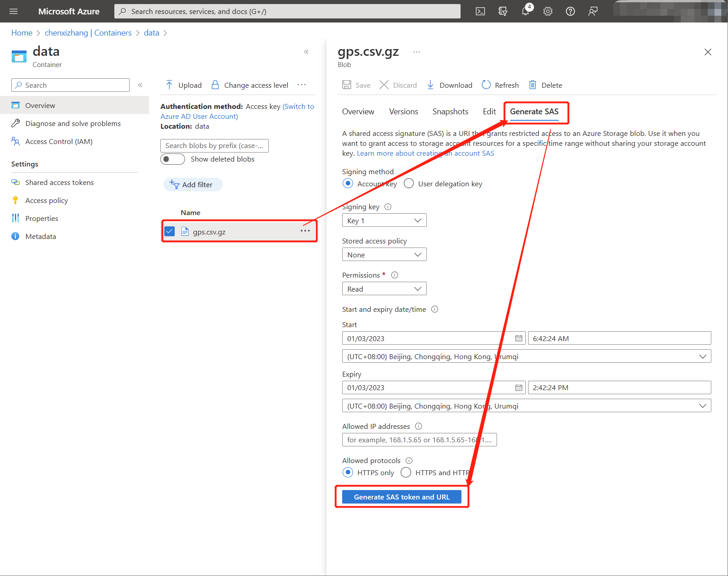Open the Expiry time zone dropdown
This screenshot has height=576, width=728.
526,406
